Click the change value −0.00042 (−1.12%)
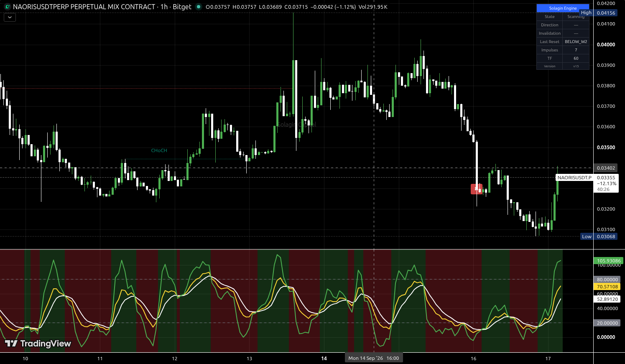 [x=333, y=7]
